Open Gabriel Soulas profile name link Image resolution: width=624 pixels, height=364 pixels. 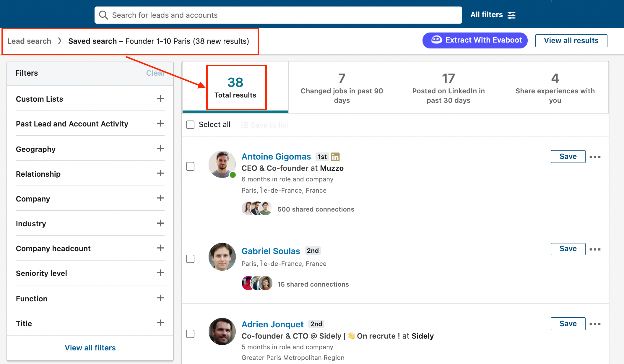(x=271, y=251)
